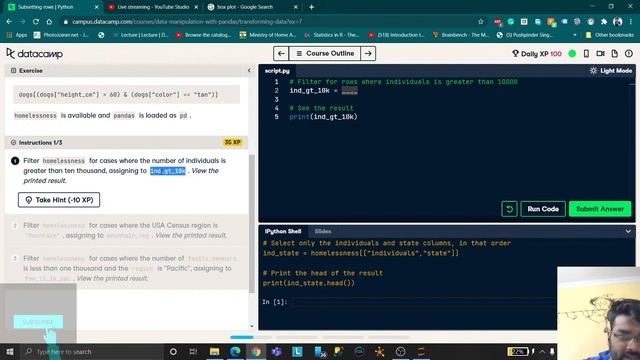
Task: Open the report issue info icon
Action: point(629,53)
